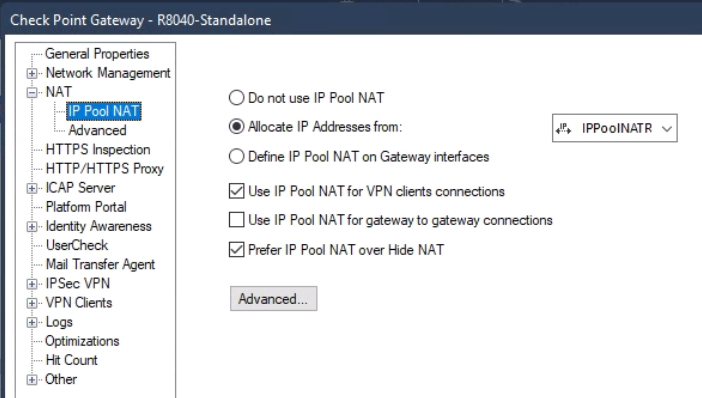This screenshot has width=702, height=398.
Task: Expand the Network Management tree node
Action: (x=32, y=73)
